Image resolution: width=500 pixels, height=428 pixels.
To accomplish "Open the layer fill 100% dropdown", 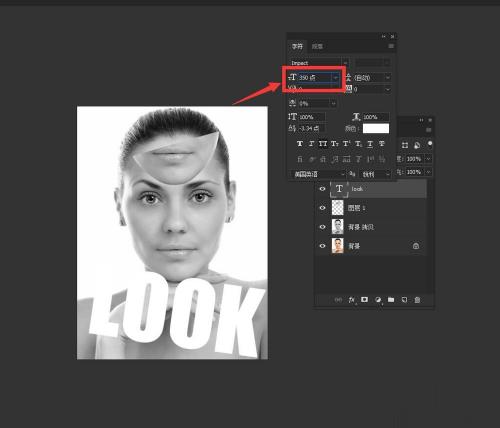I will (x=428, y=172).
